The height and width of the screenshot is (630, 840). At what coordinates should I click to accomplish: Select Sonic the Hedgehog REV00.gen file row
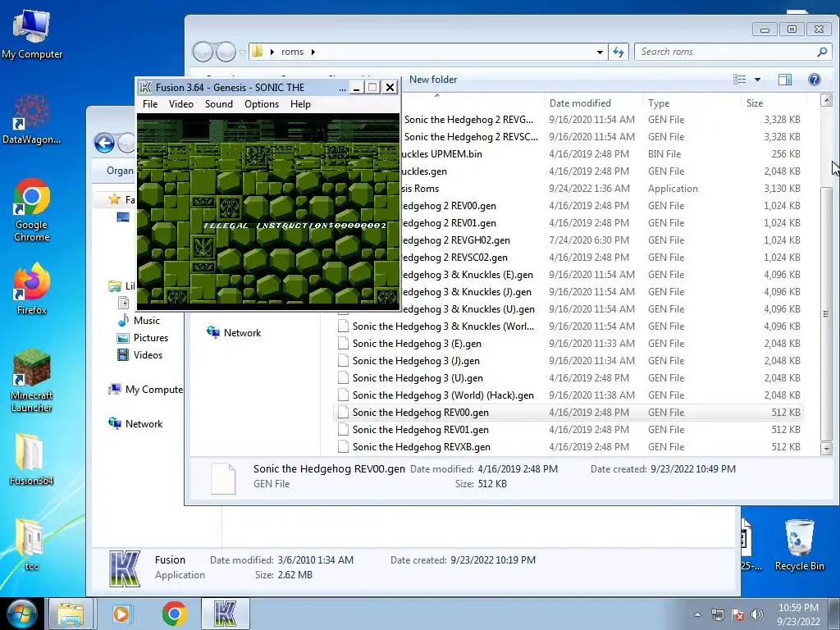coord(568,413)
